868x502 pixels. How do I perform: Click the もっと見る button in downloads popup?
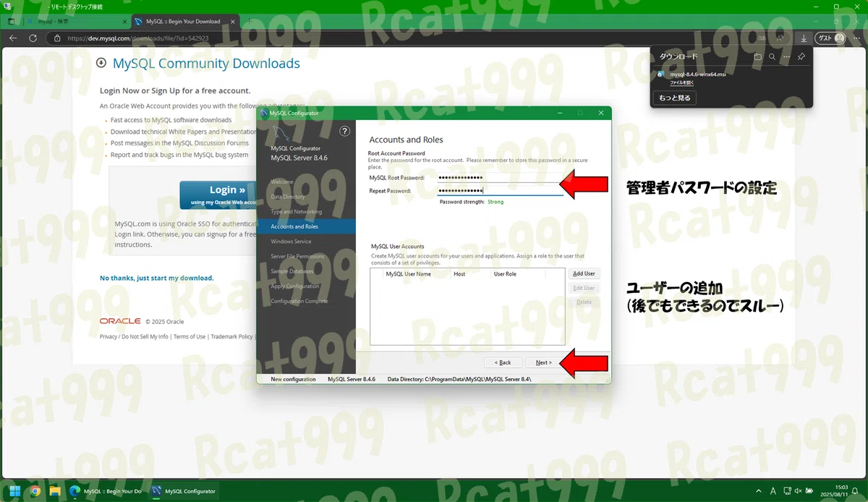[675, 98]
